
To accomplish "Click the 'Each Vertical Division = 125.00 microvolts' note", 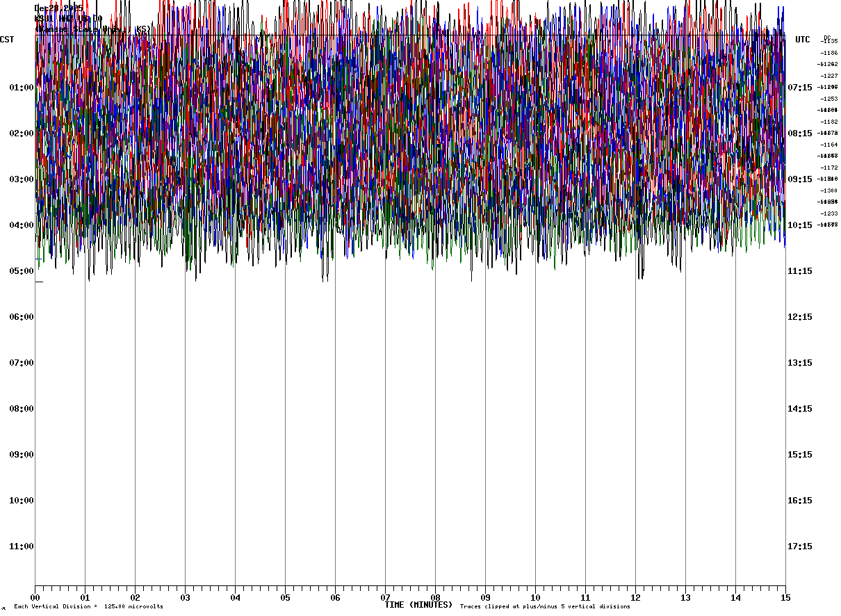I will 88,607.
